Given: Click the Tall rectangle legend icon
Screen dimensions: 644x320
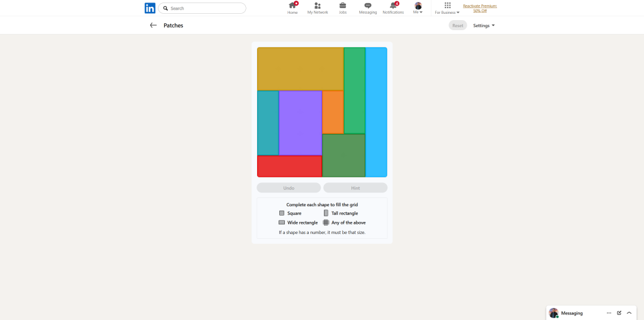Looking at the screenshot, I should point(326,213).
